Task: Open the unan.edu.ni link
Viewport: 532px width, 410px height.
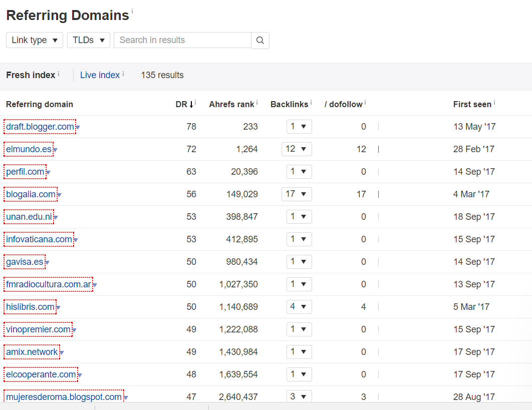Action: [29, 217]
